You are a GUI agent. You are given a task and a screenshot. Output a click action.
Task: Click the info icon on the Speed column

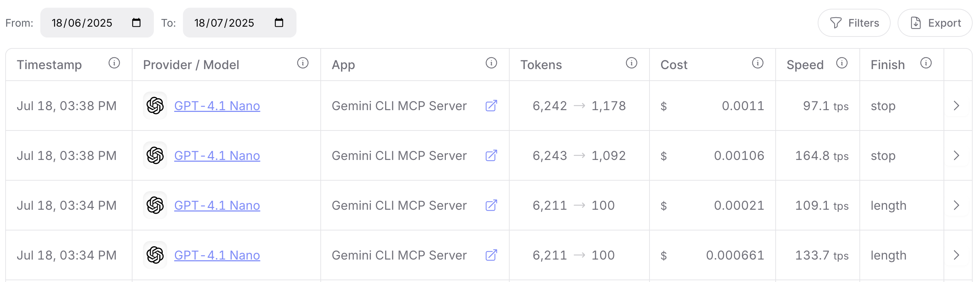point(841,63)
